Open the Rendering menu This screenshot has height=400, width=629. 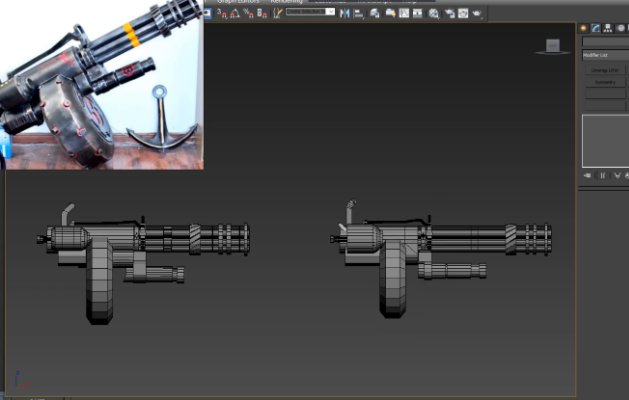click(289, 2)
